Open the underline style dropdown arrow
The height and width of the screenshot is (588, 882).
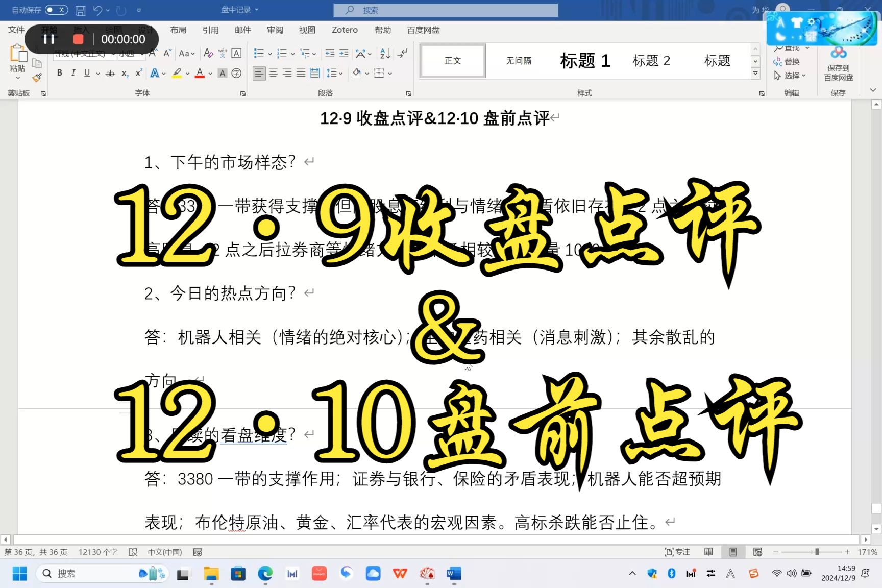97,73
